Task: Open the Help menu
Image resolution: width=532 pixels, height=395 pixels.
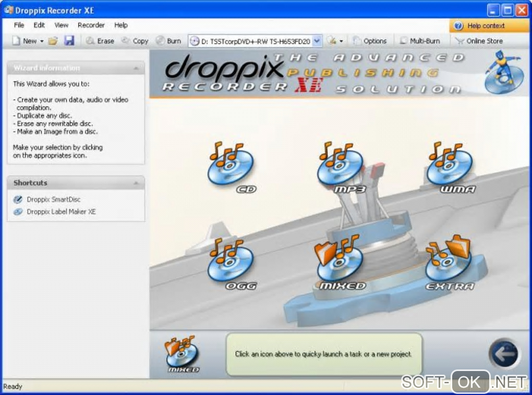Action: (121, 25)
